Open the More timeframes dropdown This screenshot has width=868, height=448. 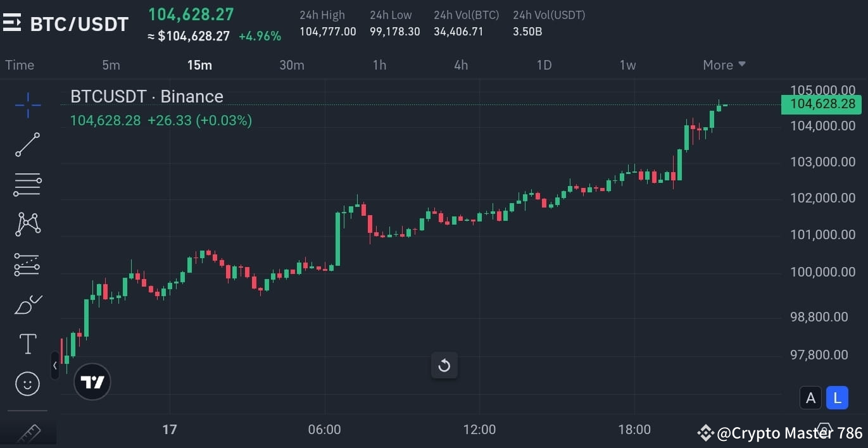[x=724, y=65]
